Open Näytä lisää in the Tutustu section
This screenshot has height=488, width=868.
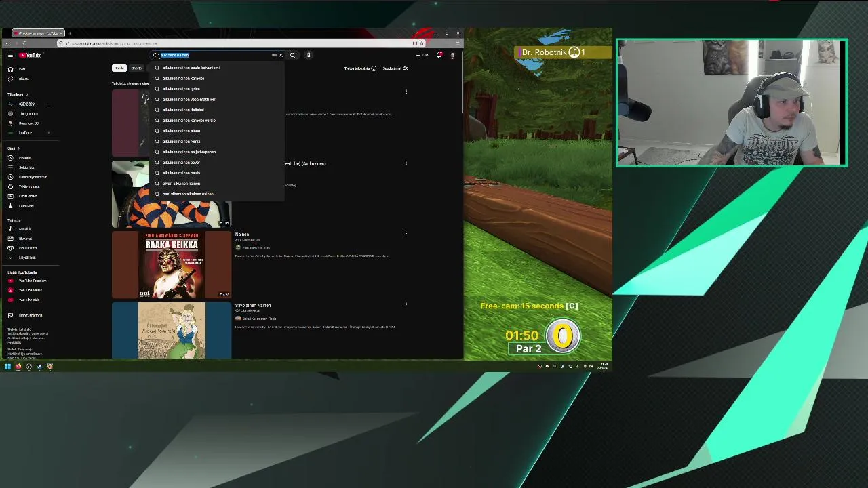[x=27, y=258]
